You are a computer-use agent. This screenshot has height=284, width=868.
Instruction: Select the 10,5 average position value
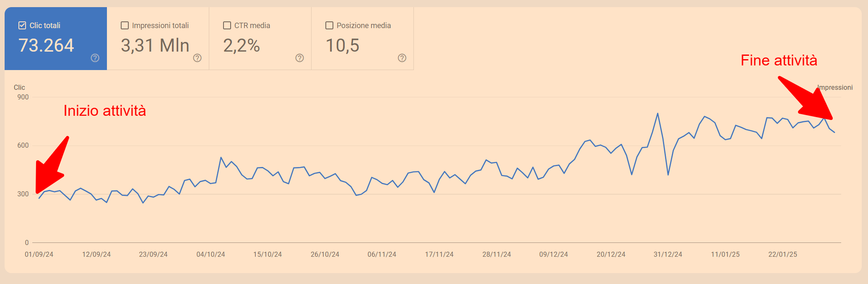pos(343,45)
